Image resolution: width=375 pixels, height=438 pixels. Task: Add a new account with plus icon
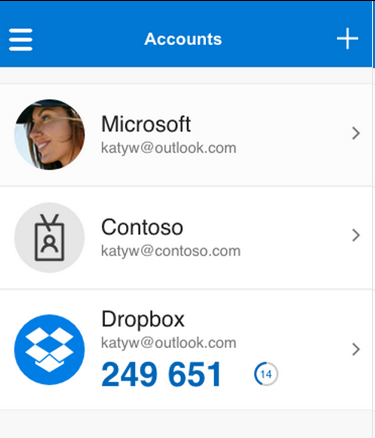click(x=347, y=38)
